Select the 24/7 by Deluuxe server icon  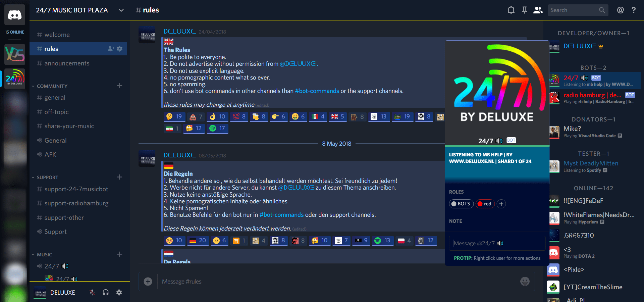(15, 79)
